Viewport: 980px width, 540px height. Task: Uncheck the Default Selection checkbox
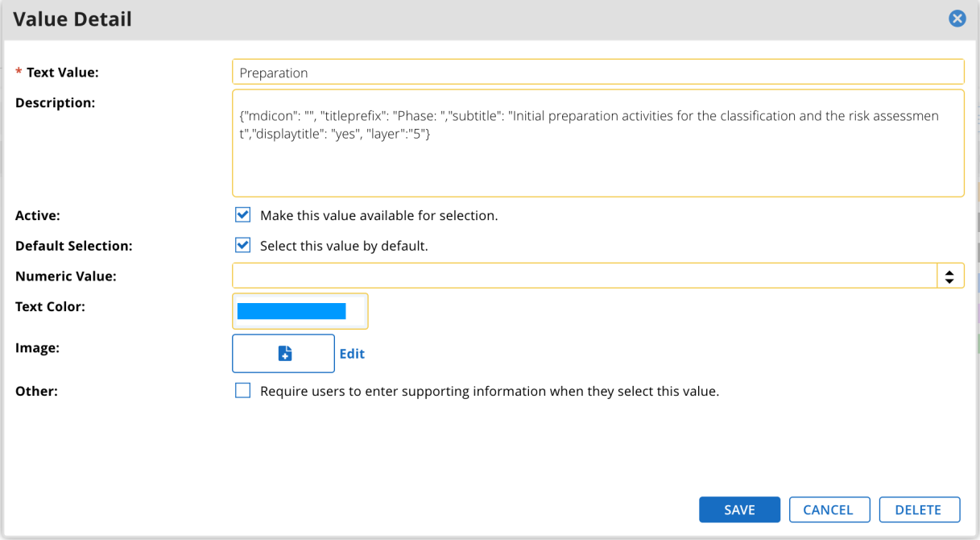pos(242,245)
